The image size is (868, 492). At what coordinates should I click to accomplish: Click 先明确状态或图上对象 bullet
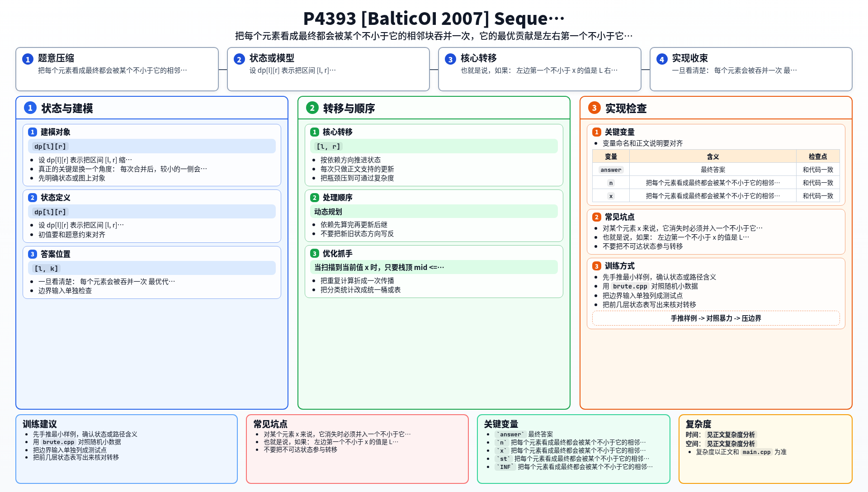[x=72, y=178]
